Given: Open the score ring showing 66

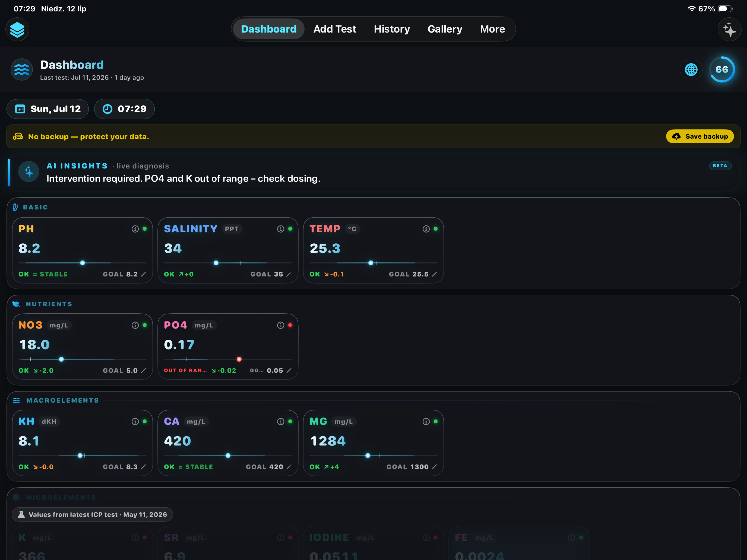Looking at the screenshot, I should tap(722, 69).
